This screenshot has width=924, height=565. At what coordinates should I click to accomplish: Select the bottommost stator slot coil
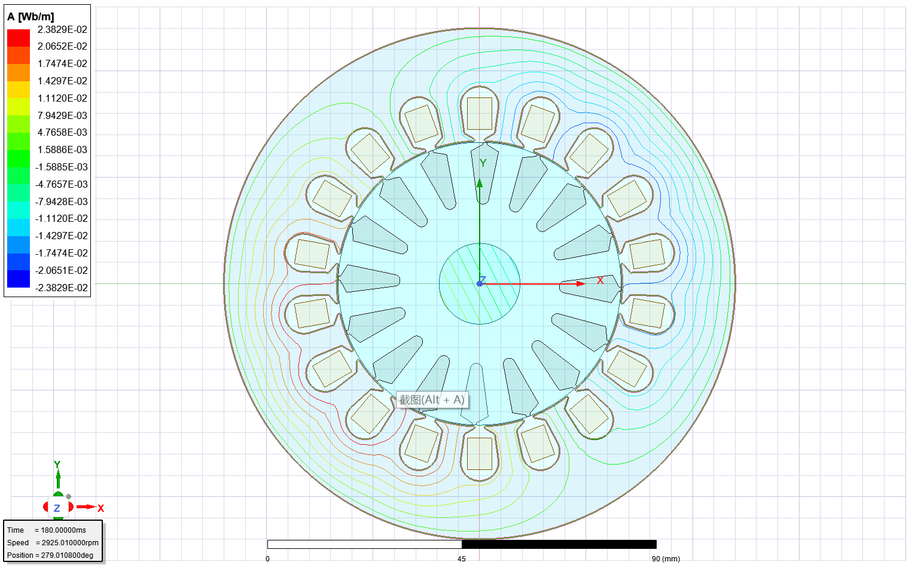coord(479,454)
